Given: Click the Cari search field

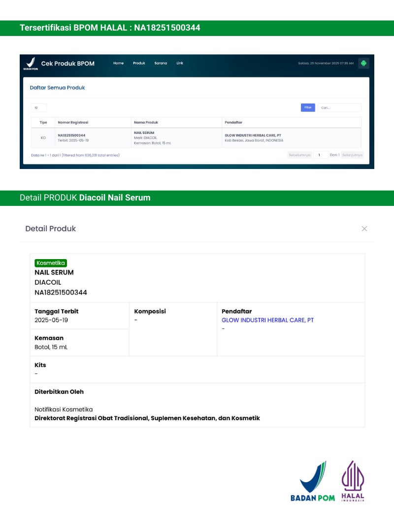Looking at the screenshot, I should pos(339,107).
